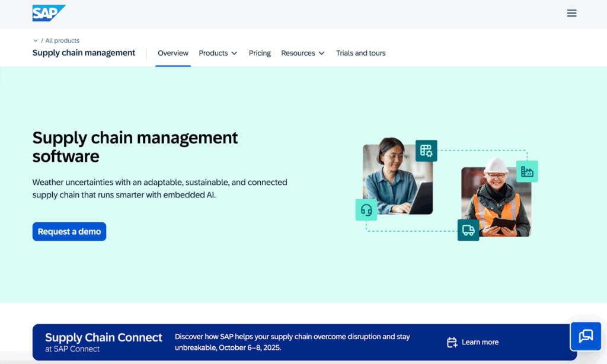Click the calendar icon beside Learn more

coord(452,342)
